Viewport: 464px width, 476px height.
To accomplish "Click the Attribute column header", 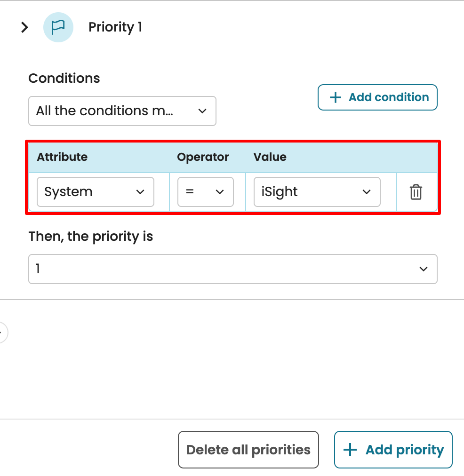I will [62, 157].
